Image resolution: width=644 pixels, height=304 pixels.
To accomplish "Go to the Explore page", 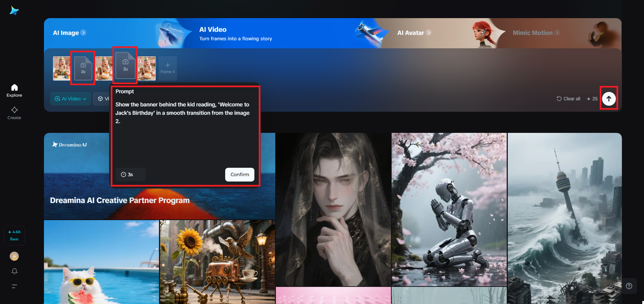I will [14, 91].
